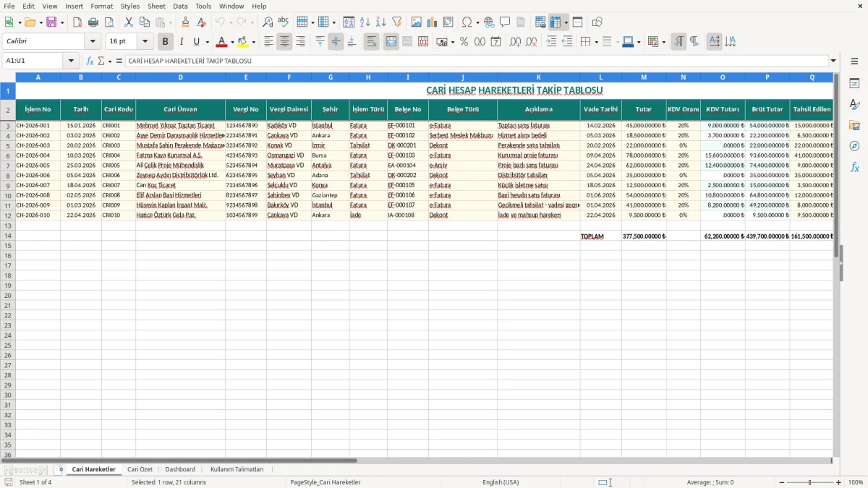This screenshot has width=868, height=488.
Task: Insert a chart via toolbar icon
Action: [433, 22]
